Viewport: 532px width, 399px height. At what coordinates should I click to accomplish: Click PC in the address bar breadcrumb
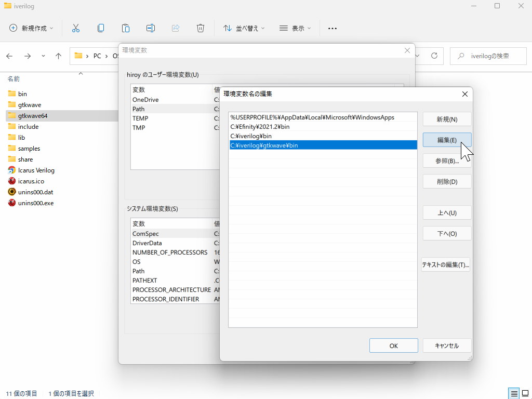click(97, 56)
